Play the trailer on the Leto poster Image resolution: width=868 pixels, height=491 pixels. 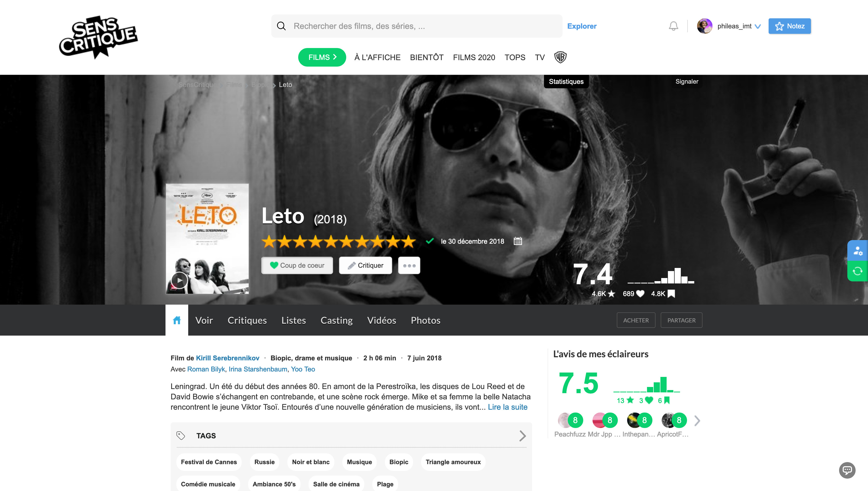pyautogui.click(x=179, y=280)
